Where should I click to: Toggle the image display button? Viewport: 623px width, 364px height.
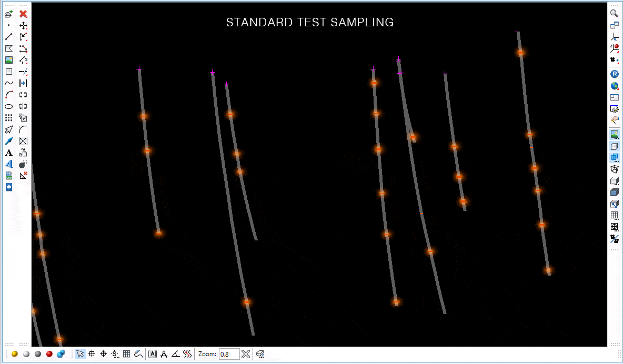click(x=614, y=134)
